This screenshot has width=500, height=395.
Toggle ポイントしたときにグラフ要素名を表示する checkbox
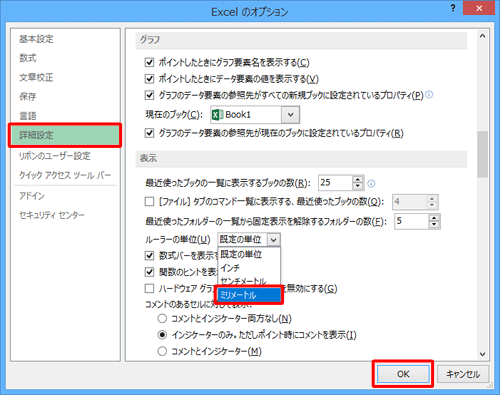[x=149, y=62]
